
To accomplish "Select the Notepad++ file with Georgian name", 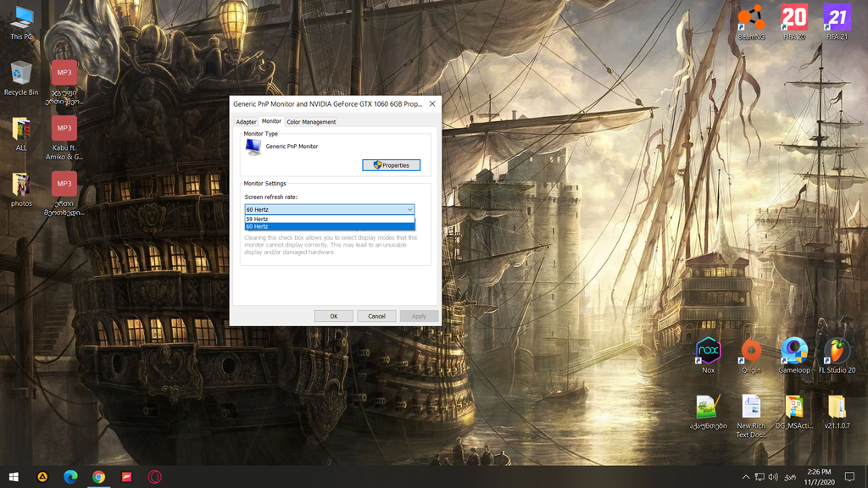I will click(x=708, y=412).
